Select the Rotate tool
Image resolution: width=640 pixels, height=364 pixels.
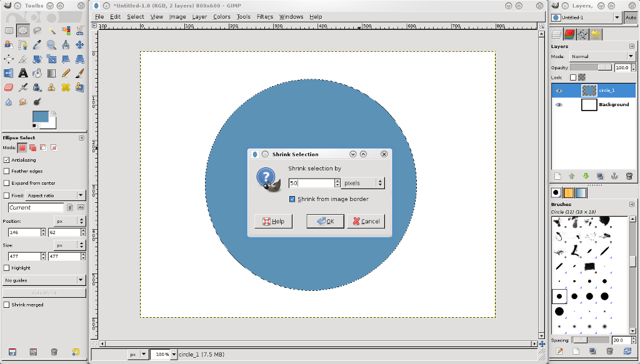pyautogui.click(x=37, y=59)
